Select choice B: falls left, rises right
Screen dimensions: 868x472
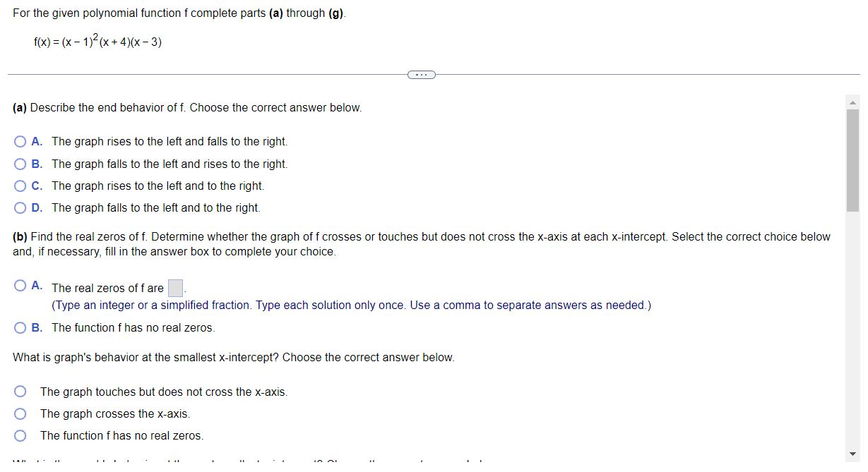pyautogui.click(x=20, y=163)
